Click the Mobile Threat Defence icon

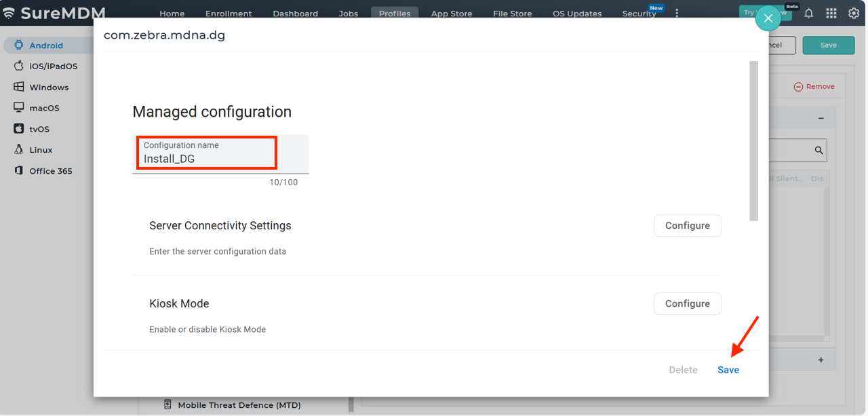click(x=167, y=405)
